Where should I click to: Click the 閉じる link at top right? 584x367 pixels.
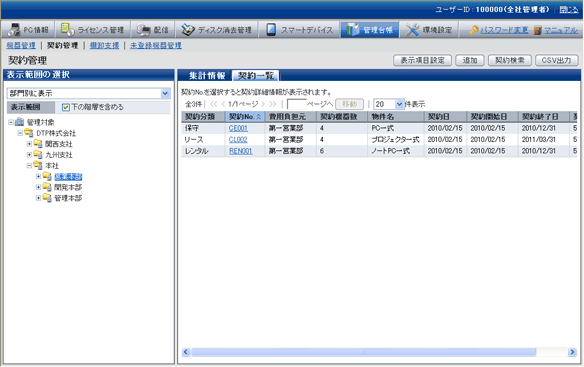click(569, 10)
